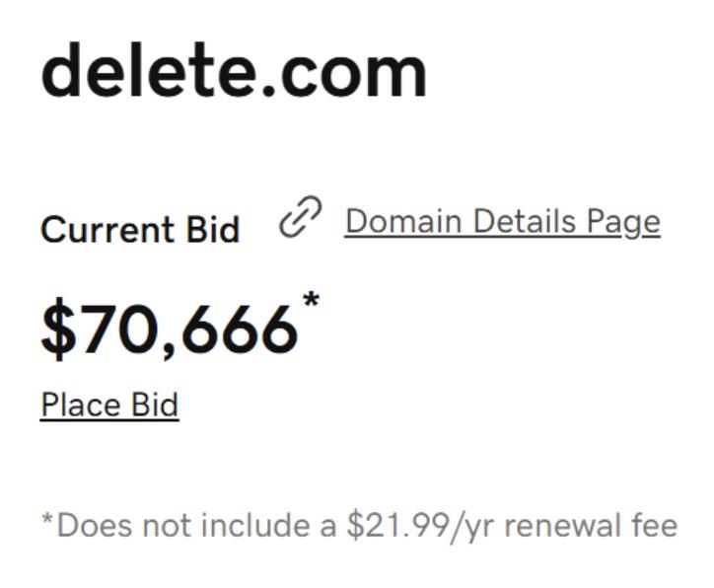Select the delete.com domain heading
The width and height of the screenshot is (714, 588).
pyautogui.click(x=234, y=70)
